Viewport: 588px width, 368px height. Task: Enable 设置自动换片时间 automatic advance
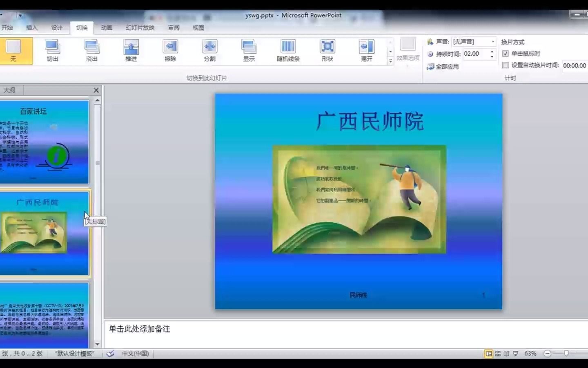[505, 65]
